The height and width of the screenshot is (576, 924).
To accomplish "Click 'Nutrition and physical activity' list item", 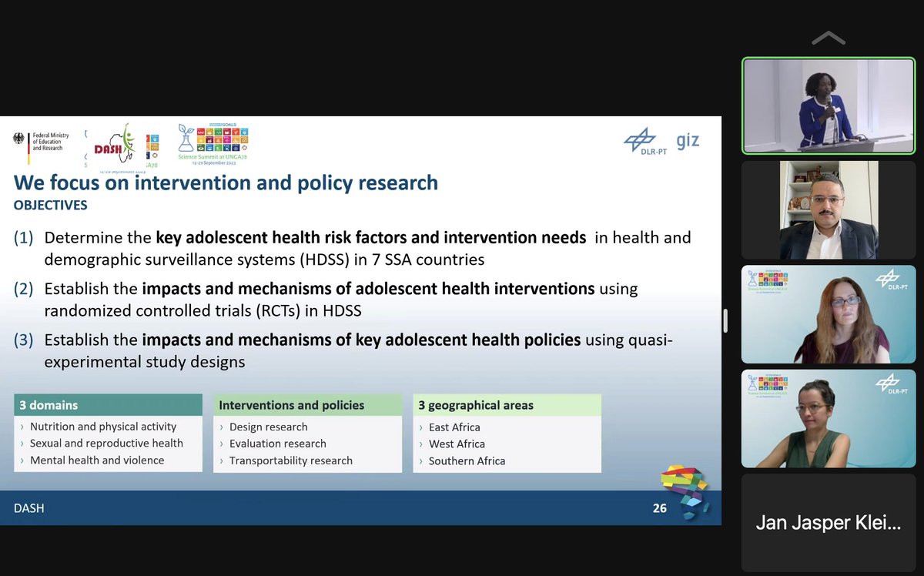I will [x=103, y=427].
